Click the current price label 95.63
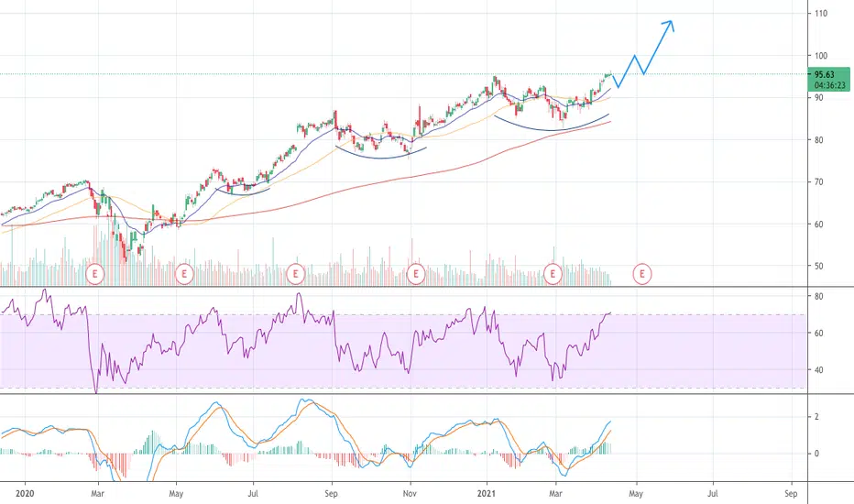The image size is (854, 504). tap(825, 74)
